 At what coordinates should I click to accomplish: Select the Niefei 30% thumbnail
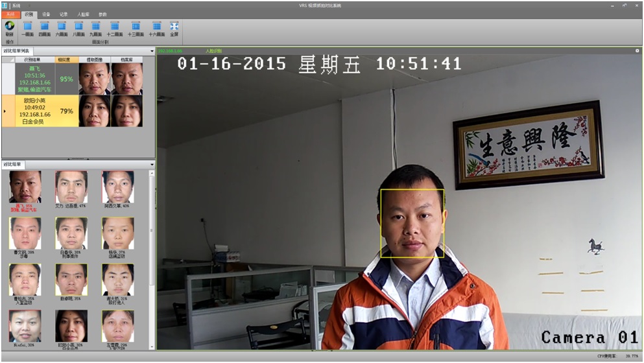25,326
